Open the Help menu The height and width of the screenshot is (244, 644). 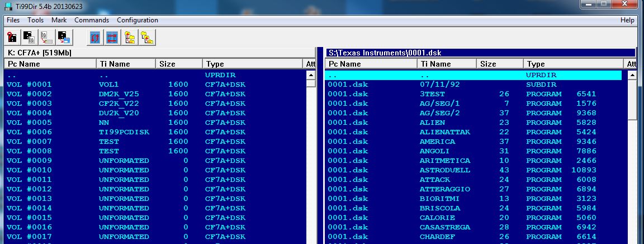coord(627,20)
